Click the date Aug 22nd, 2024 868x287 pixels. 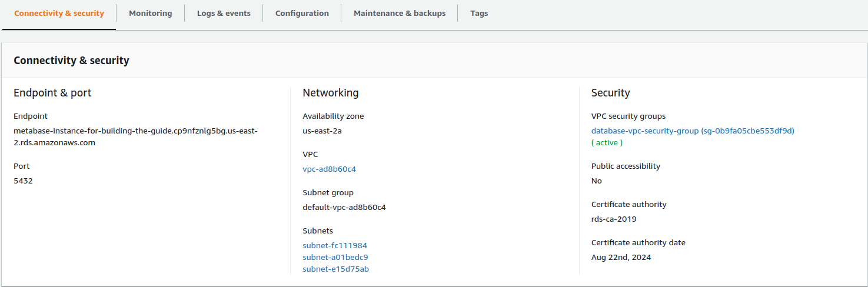click(x=621, y=257)
